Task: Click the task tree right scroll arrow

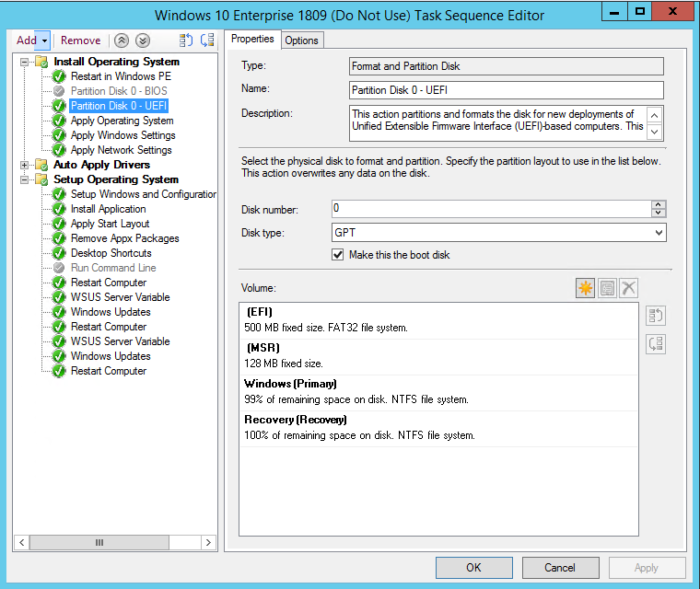Action: tap(208, 543)
